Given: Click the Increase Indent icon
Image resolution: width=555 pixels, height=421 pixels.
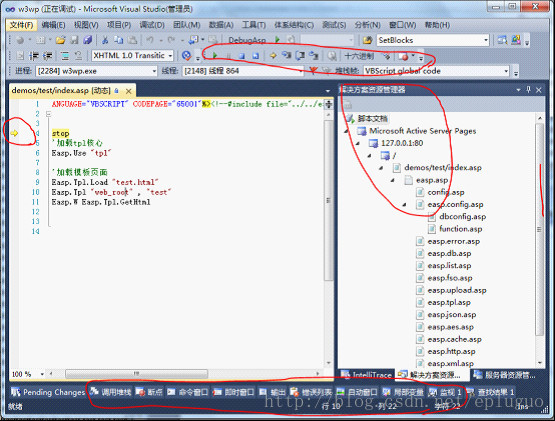Looking at the screenshot, I should click(x=47, y=56).
